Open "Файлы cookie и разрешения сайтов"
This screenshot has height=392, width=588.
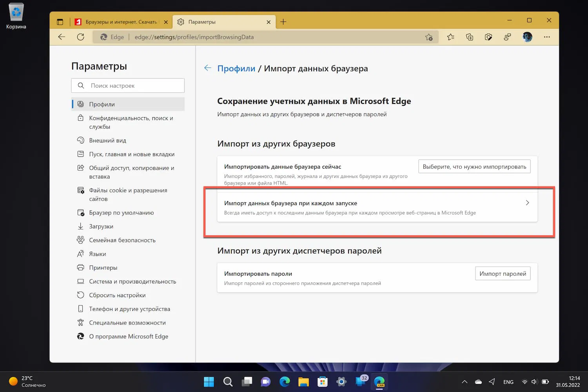pos(128,194)
